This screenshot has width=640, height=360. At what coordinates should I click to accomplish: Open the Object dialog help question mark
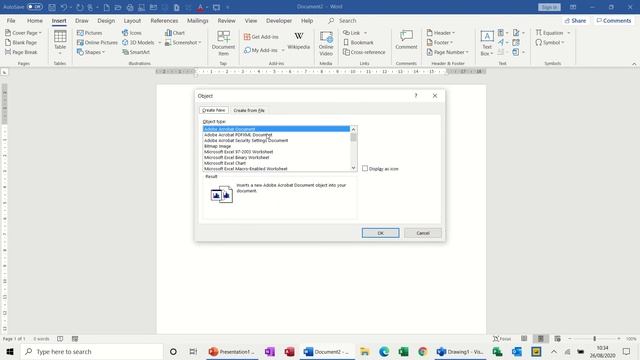point(416,96)
